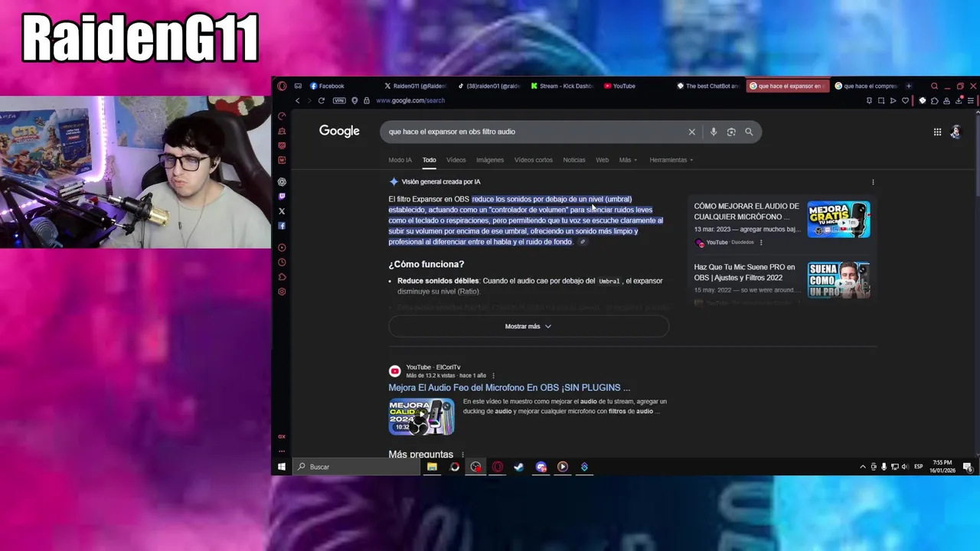Open taskbar clock showing 7:55 PM

tap(942, 467)
